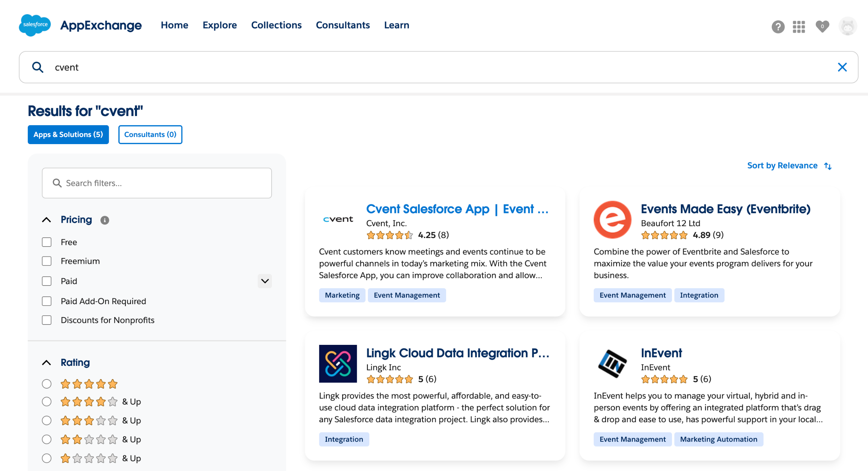Go to the Home menu
Screen dimensions: 868x471
pos(174,25)
